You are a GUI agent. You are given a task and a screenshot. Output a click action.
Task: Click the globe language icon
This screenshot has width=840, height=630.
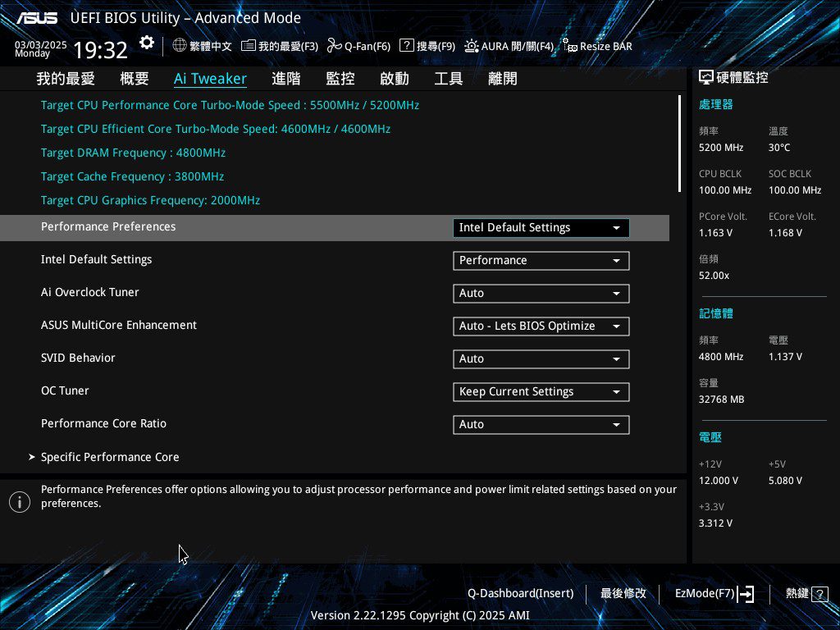180,46
